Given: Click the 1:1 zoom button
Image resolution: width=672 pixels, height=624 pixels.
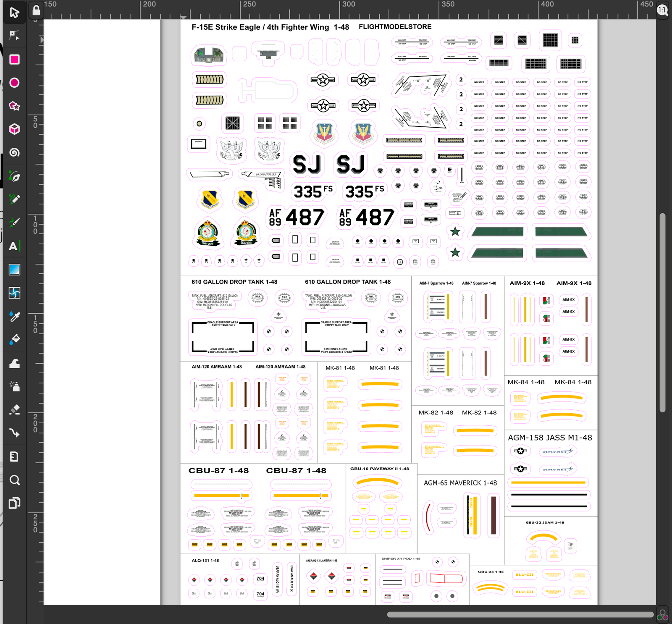Looking at the screenshot, I should coord(662,10).
